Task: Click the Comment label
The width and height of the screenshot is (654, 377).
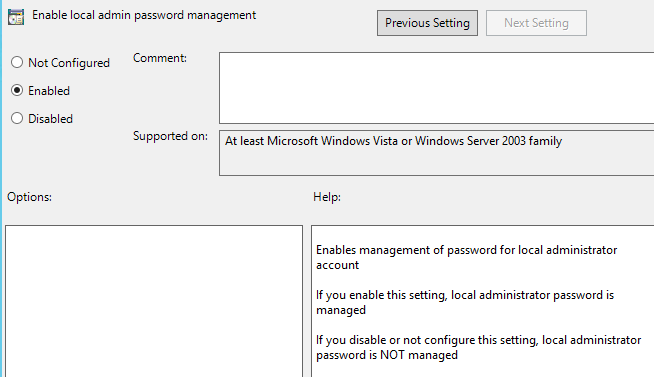Action: pos(160,58)
